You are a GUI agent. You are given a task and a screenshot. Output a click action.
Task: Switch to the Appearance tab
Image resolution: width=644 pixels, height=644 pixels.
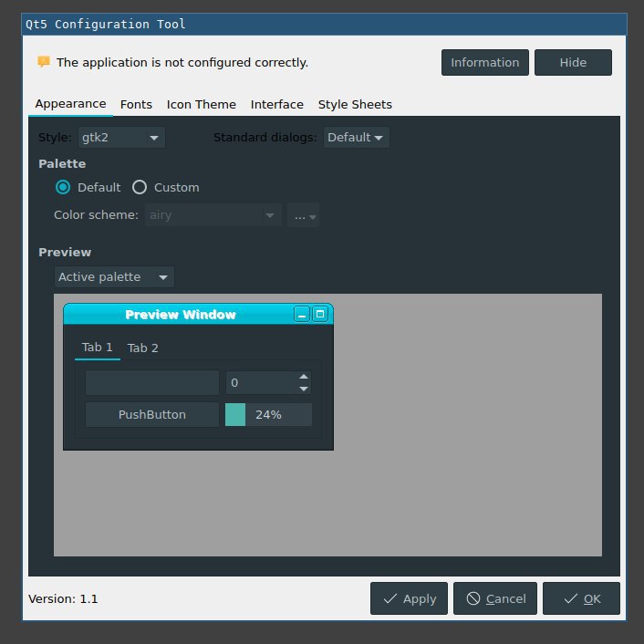[70, 104]
